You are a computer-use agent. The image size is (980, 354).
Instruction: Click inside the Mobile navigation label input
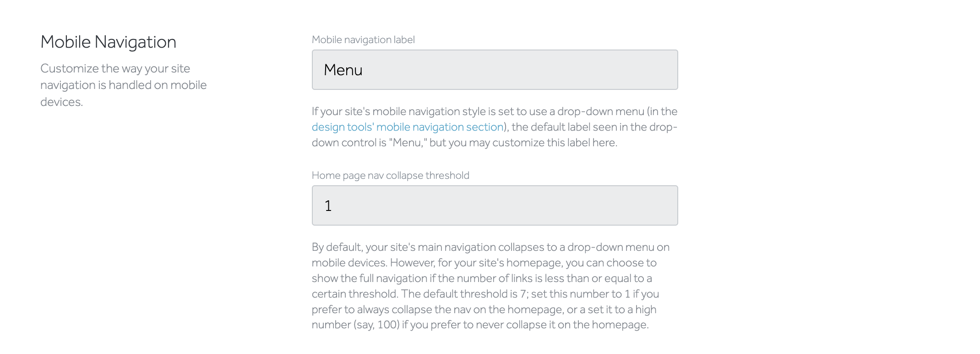[495, 70]
